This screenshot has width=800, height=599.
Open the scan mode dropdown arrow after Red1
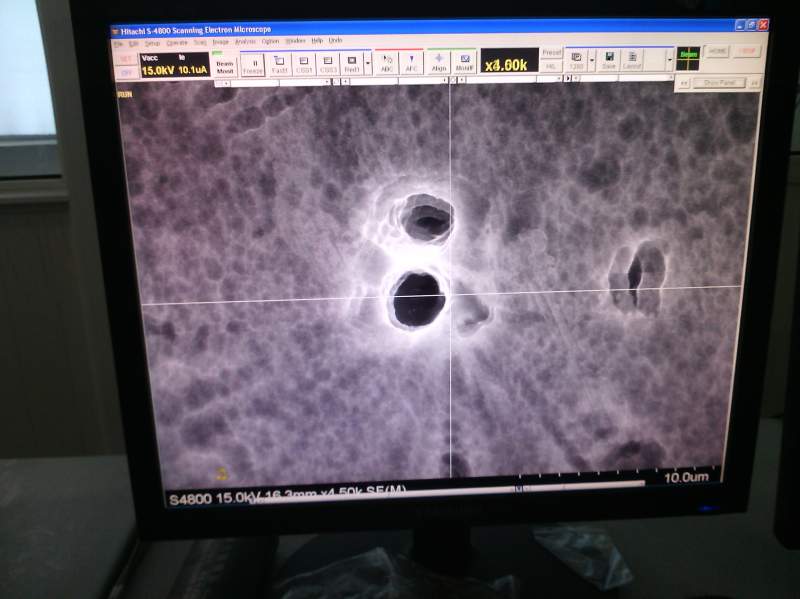point(368,64)
